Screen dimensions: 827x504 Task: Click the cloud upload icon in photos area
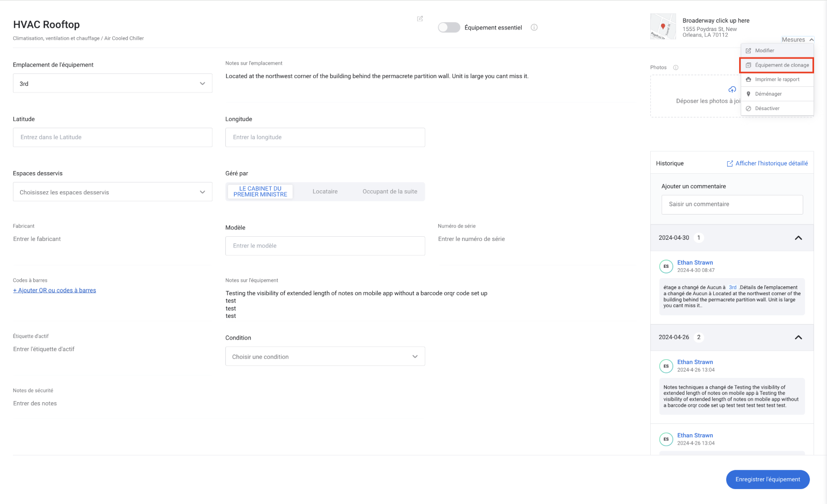[x=732, y=89]
